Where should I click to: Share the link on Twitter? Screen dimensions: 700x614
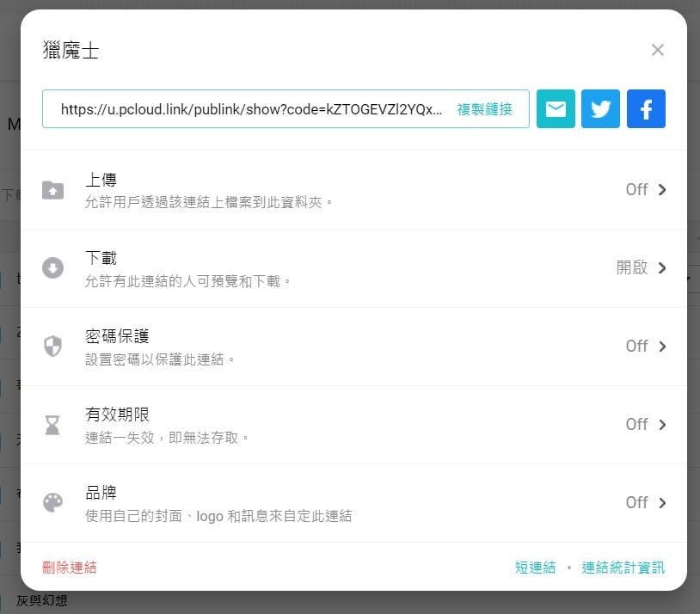pyautogui.click(x=600, y=109)
